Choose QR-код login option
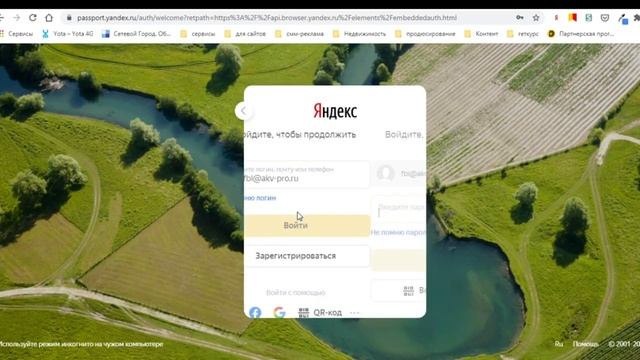The image size is (640, 360). [x=320, y=313]
